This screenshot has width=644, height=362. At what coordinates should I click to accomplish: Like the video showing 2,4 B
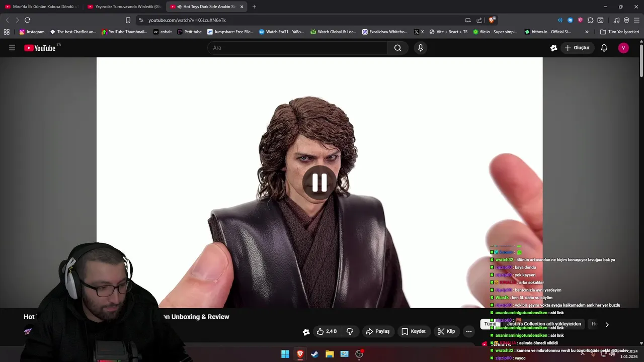click(326, 331)
